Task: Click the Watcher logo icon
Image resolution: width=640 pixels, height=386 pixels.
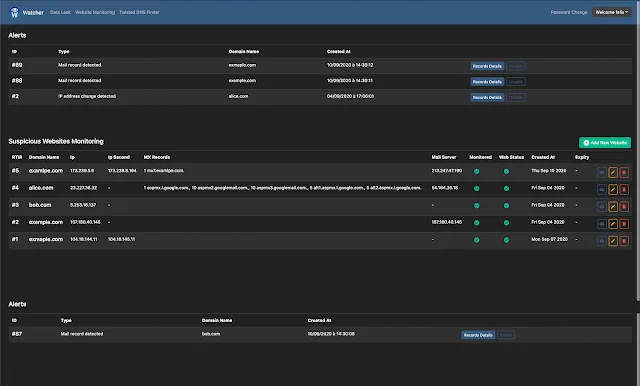Action: pos(14,13)
